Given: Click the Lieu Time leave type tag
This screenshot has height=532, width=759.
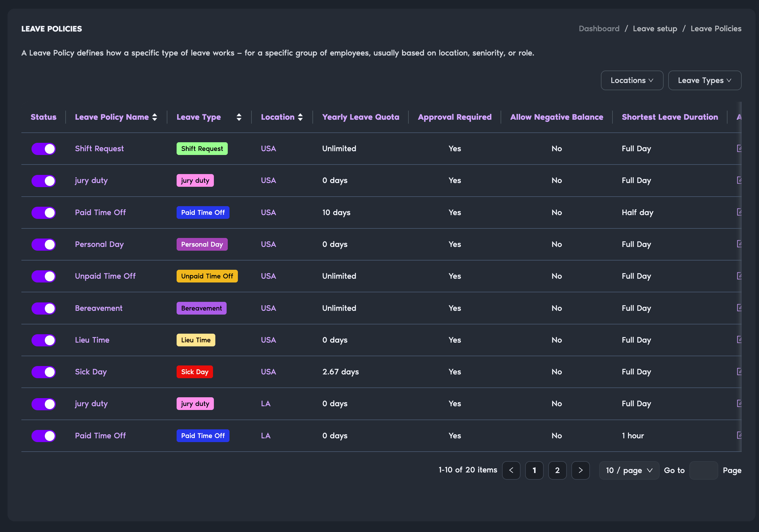Looking at the screenshot, I should click(196, 339).
